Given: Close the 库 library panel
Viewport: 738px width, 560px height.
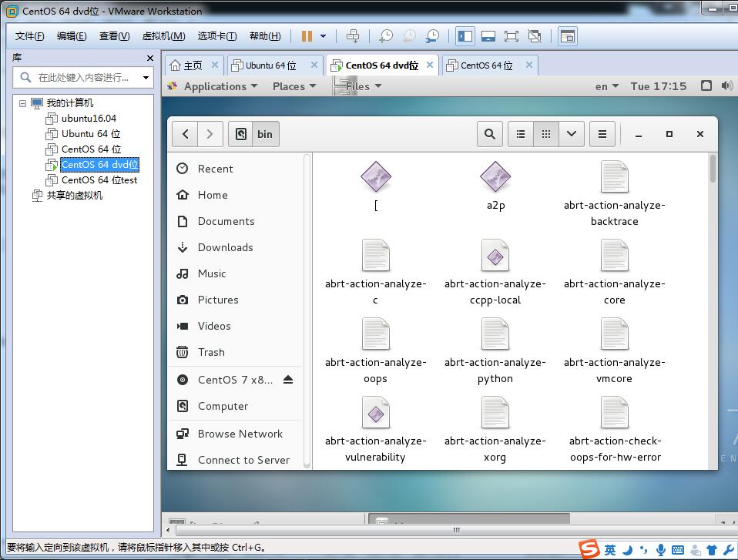Looking at the screenshot, I should tap(150, 58).
